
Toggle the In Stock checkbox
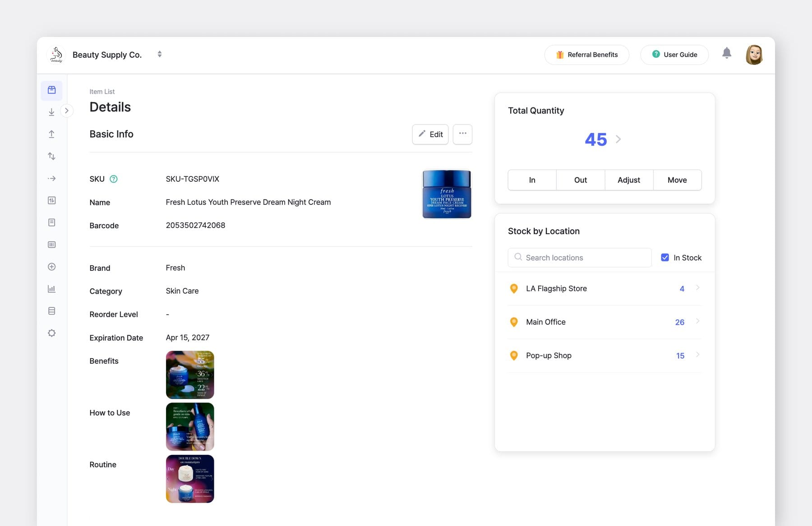pyautogui.click(x=665, y=257)
